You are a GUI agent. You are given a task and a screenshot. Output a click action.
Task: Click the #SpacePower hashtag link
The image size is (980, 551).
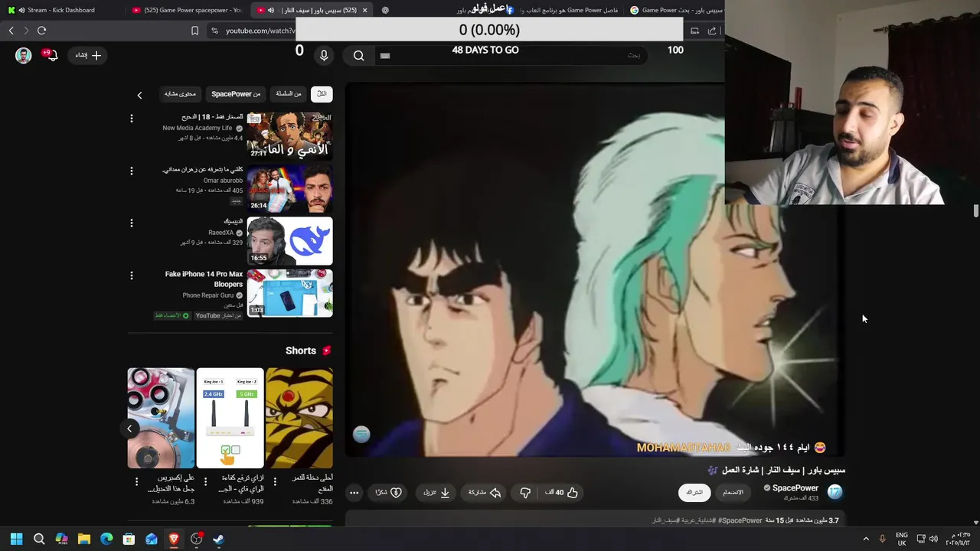(740, 520)
